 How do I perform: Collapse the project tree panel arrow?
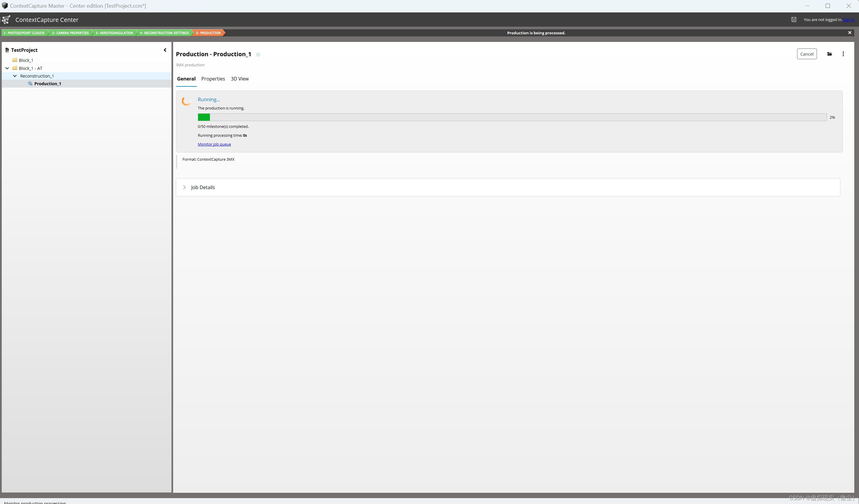coord(165,50)
